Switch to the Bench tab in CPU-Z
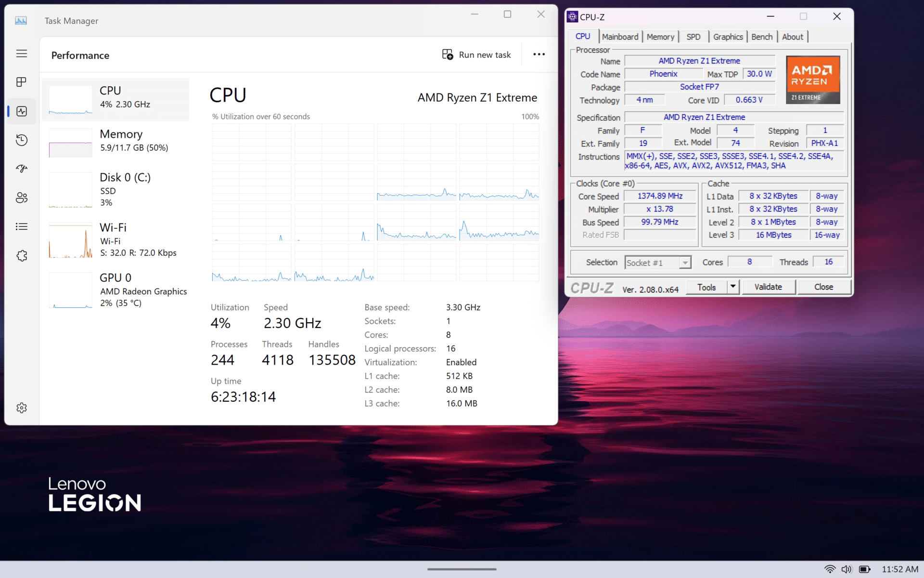This screenshot has height=578, width=924. pyautogui.click(x=762, y=37)
